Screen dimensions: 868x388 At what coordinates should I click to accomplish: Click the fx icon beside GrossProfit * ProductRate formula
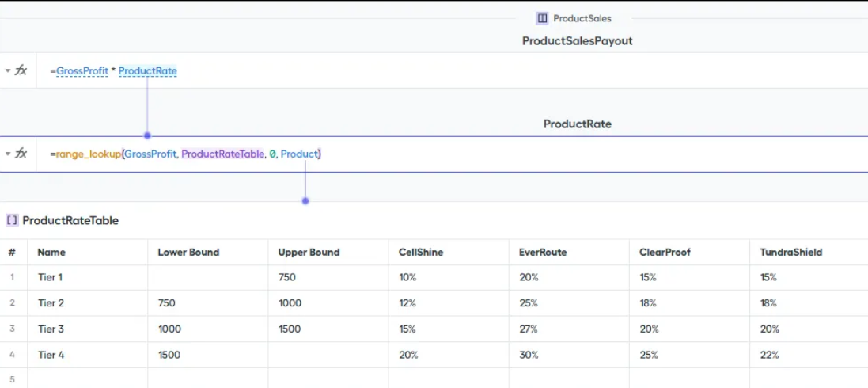click(x=21, y=70)
